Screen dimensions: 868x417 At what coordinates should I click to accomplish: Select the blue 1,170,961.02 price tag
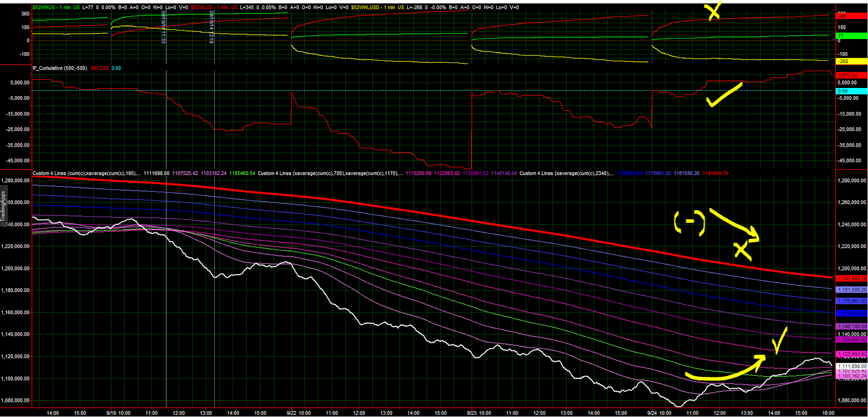point(852,301)
